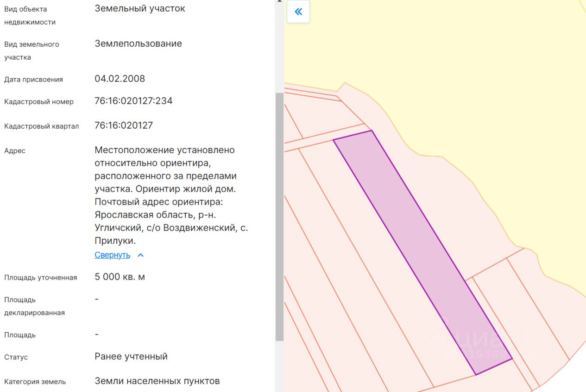Collapse the info panel with double-chevron button

[x=298, y=12]
